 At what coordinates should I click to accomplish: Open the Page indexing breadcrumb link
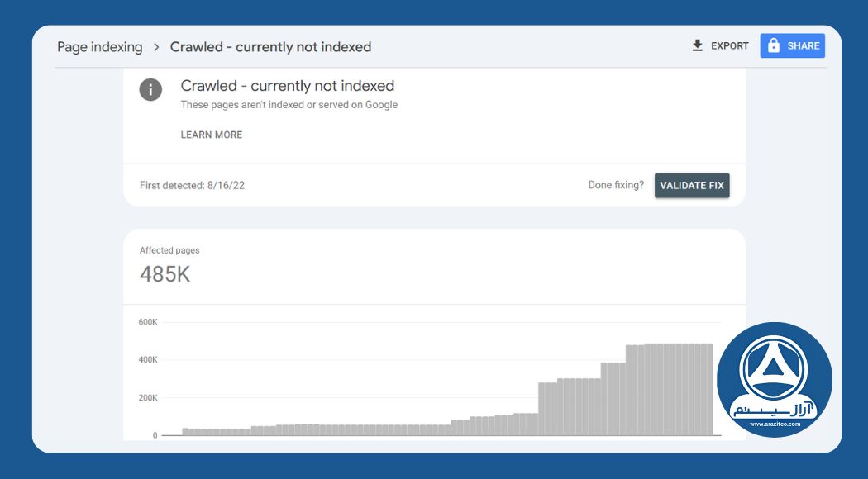pos(98,46)
